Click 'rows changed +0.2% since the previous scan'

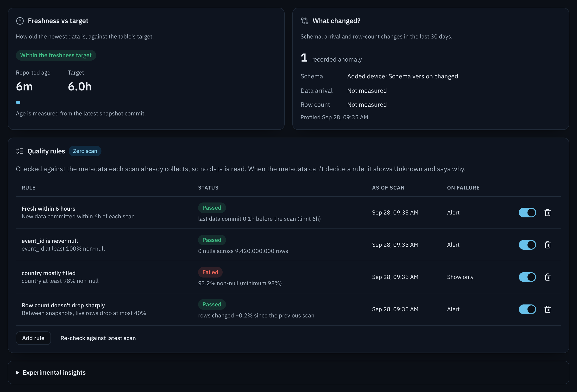tap(256, 316)
